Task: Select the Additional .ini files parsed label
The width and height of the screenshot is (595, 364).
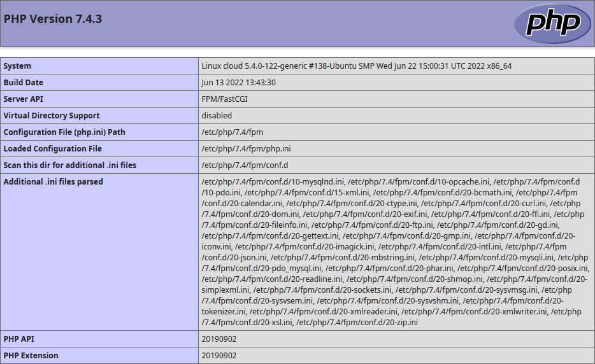Action: tap(54, 182)
